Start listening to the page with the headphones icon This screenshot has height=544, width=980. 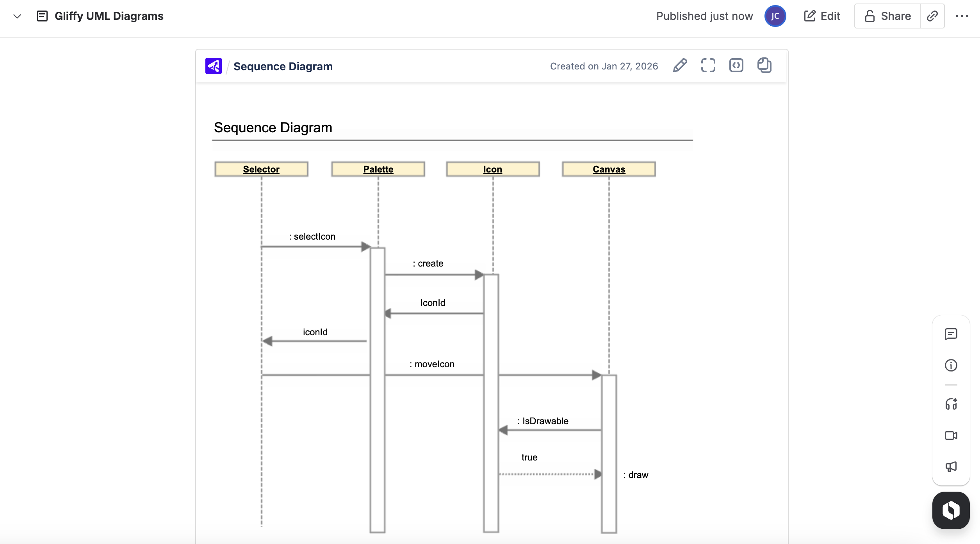coord(951,404)
